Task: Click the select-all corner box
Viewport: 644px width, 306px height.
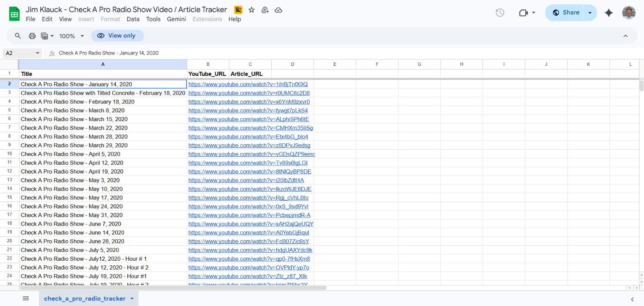Action: pyautogui.click(x=9, y=64)
